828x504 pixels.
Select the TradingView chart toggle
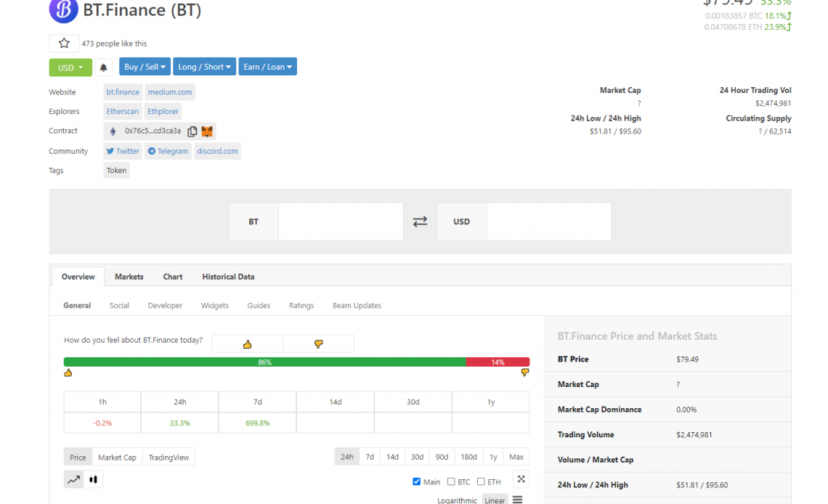169,457
